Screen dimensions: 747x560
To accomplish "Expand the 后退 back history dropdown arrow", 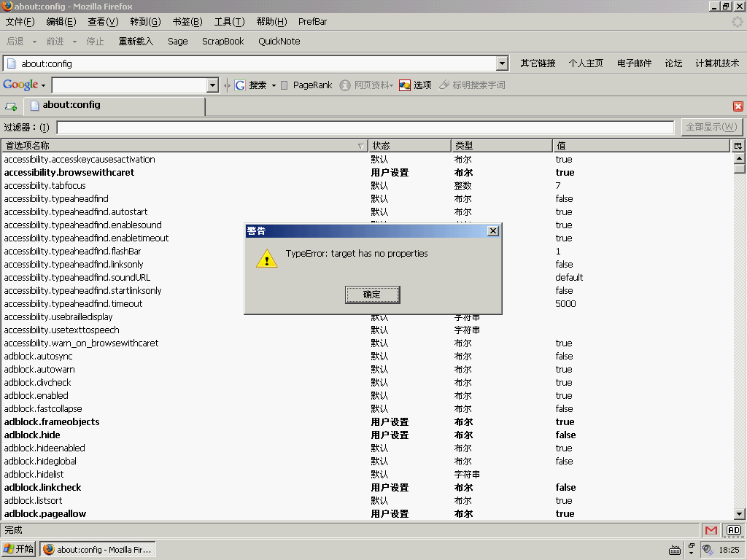I will (34, 42).
